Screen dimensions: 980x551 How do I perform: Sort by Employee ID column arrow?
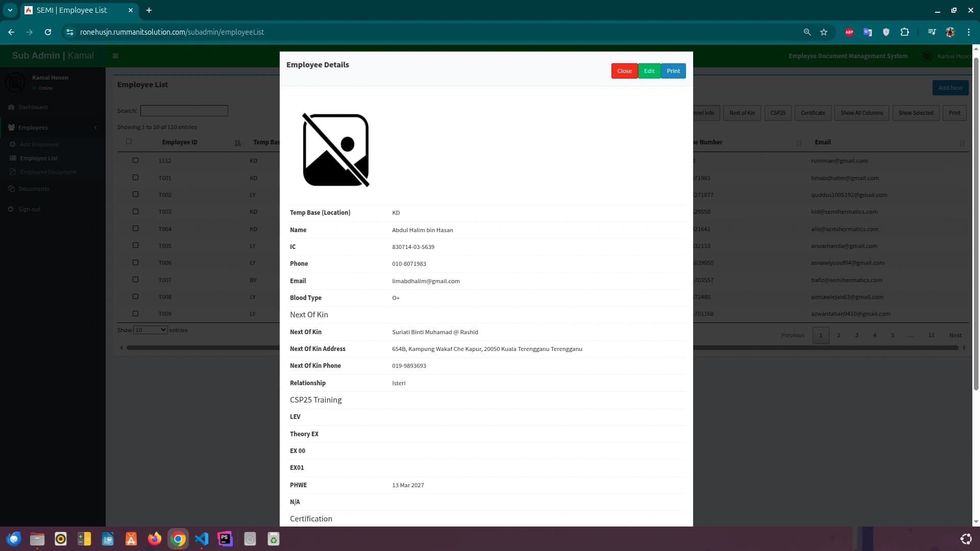[x=238, y=143]
